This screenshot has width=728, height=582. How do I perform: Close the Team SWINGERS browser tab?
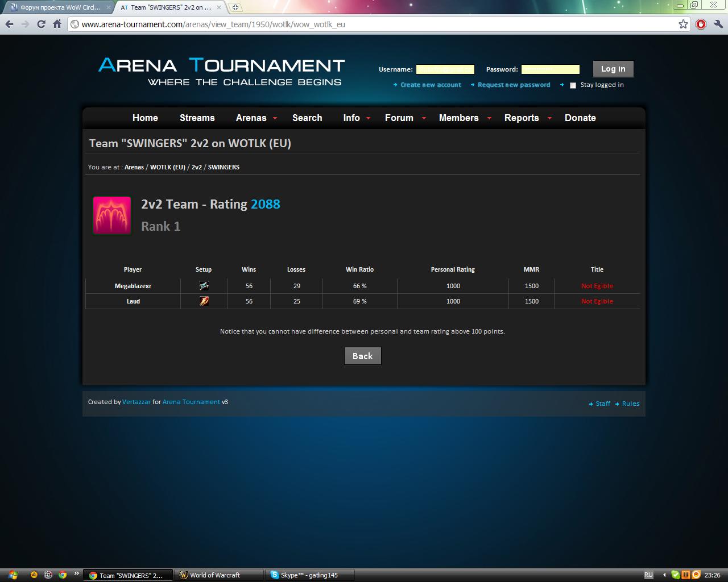pyautogui.click(x=219, y=7)
